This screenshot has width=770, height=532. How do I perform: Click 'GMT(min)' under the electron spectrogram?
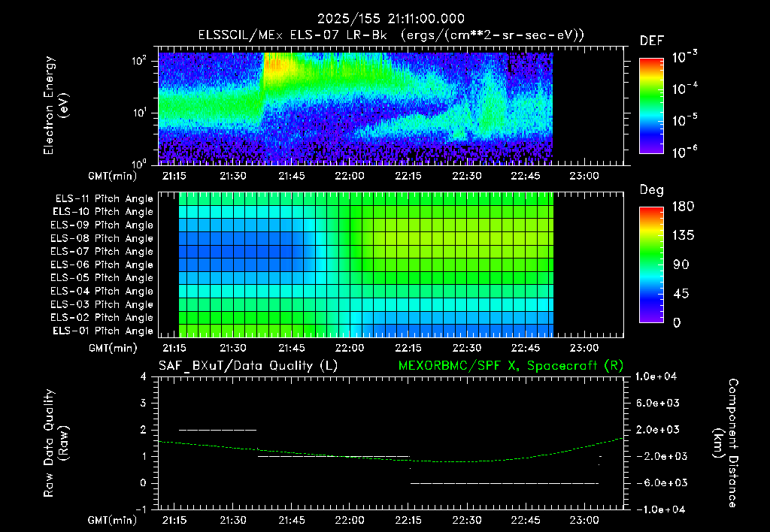click(113, 176)
